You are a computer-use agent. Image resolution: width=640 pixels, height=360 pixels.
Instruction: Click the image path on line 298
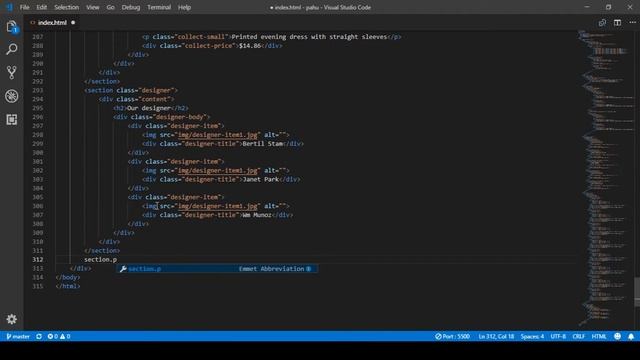(x=218, y=135)
